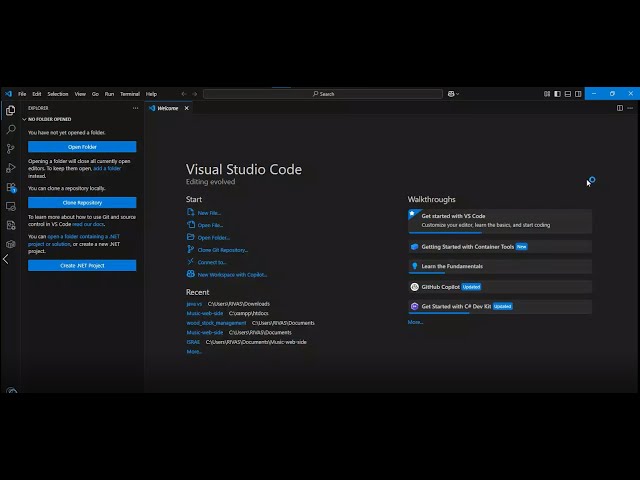Screen dimensions: 640x480
Task: Open the Search view magnifier icon
Action: point(11,129)
